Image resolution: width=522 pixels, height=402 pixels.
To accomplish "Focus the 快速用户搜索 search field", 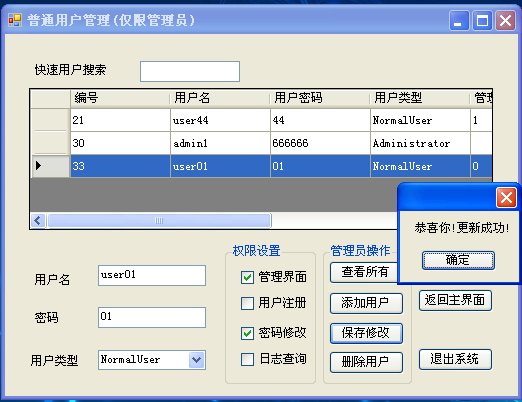I will click(x=190, y=71).
